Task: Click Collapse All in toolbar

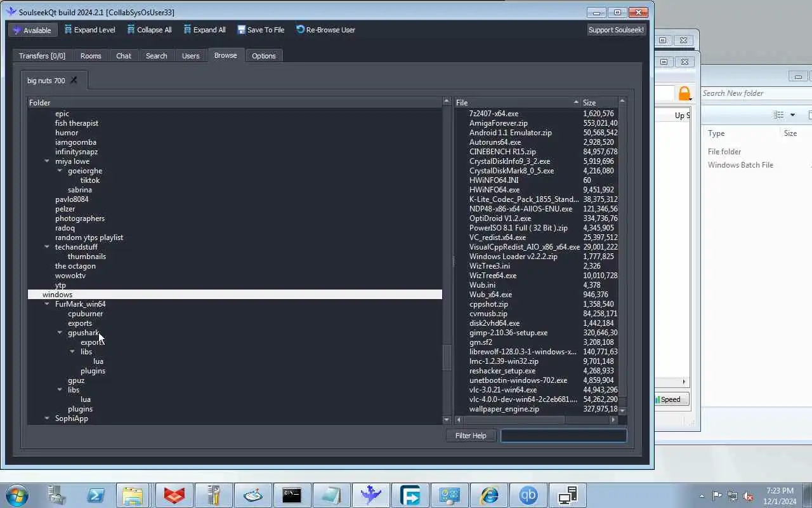Action: (x=149, y=30)
